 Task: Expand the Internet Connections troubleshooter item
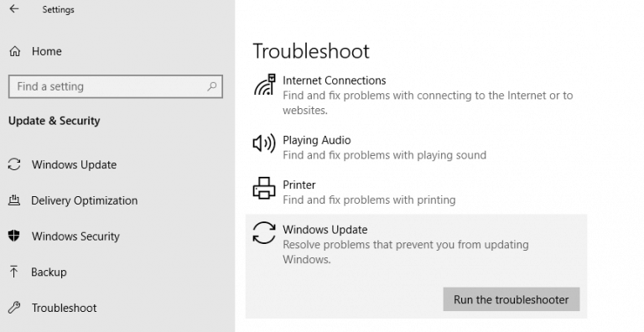click(416, 95)
